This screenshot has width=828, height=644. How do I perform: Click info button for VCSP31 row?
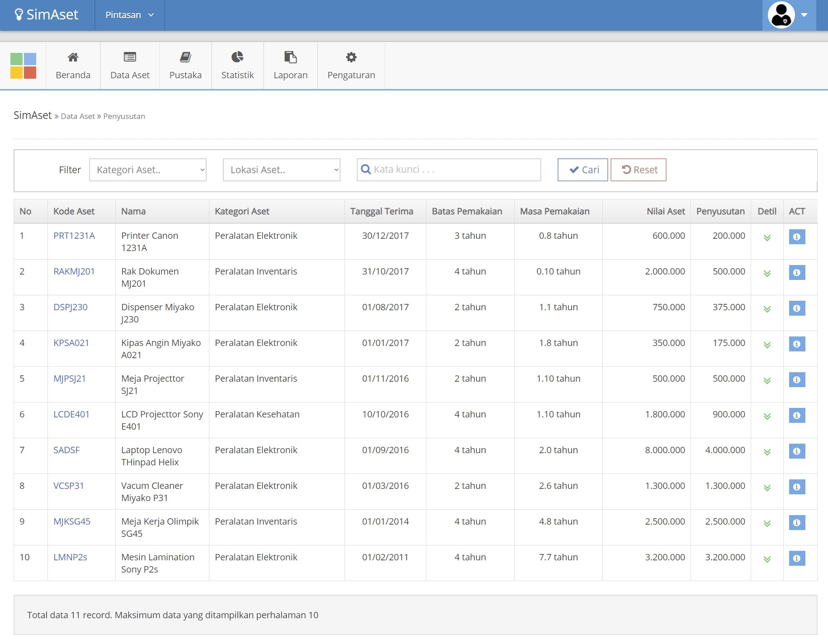(797, 487)
